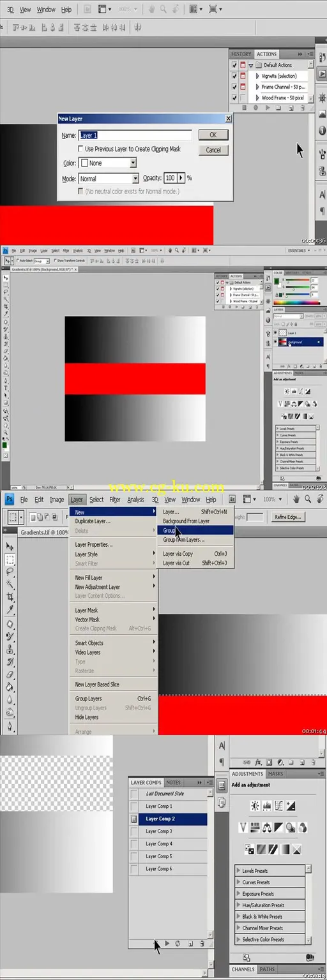
Task: Hide the Background layer with its eye icon
Action: click(x=276, y=342)
